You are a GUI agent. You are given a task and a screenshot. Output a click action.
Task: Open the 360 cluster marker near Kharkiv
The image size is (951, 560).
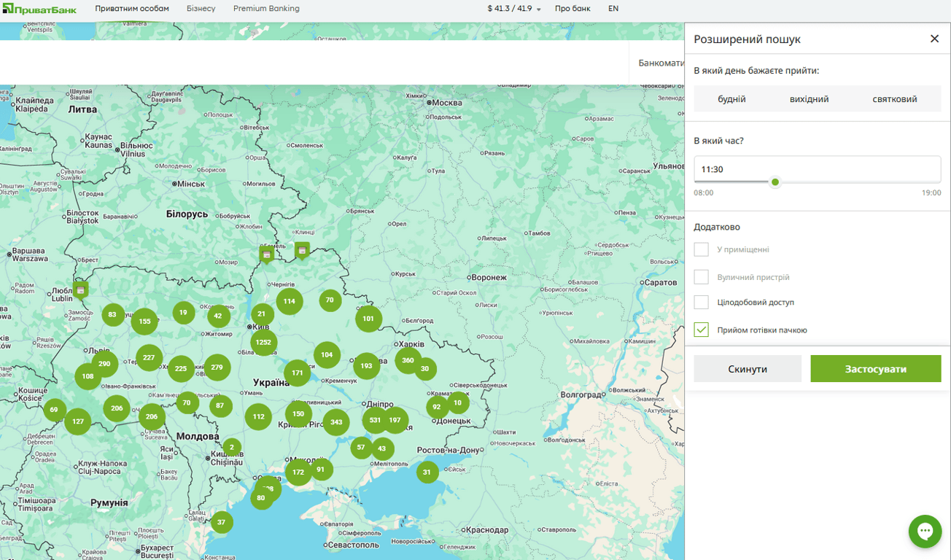408,360
